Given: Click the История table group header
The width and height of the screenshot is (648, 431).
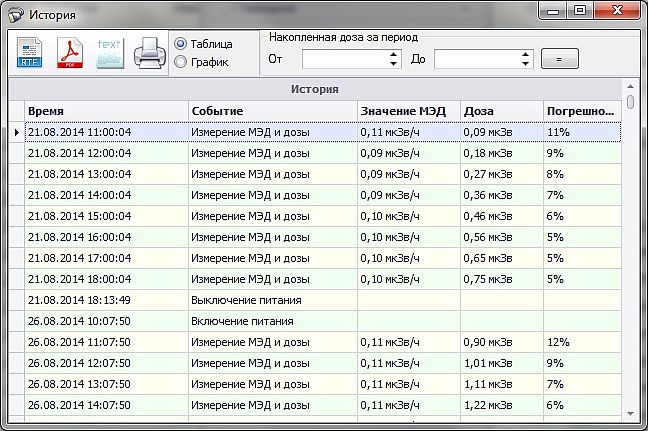Looking at the screenshot, I should [315, 89].
